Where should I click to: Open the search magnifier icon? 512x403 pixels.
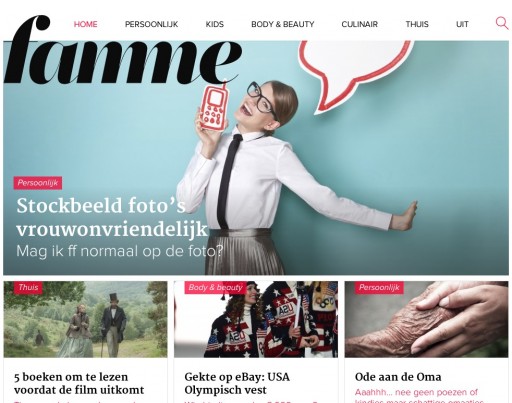coord(502,23)
